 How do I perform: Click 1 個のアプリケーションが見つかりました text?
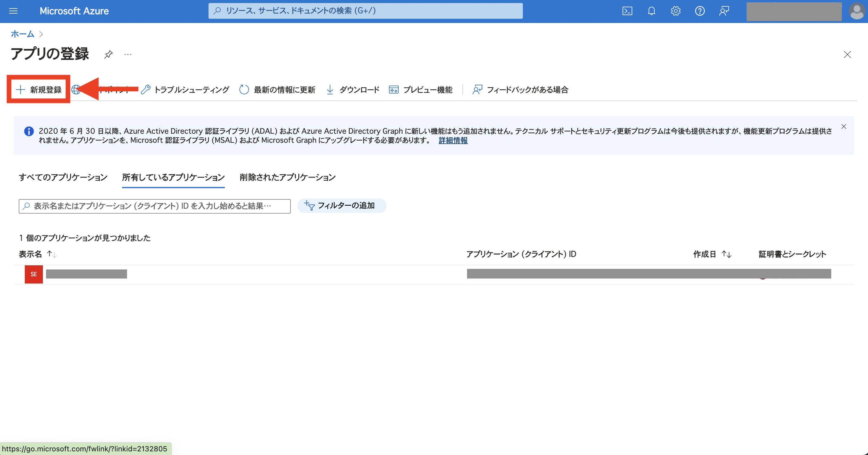pos(85,238)
